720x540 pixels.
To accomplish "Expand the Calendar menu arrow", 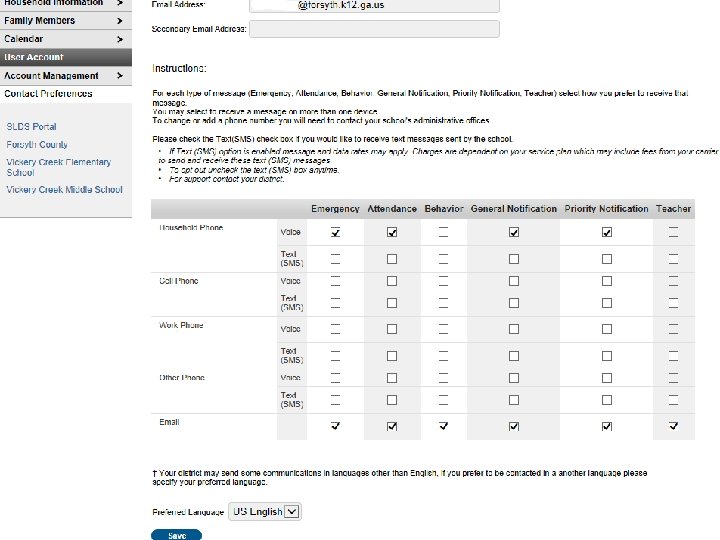I will click(x=120, y=39).
